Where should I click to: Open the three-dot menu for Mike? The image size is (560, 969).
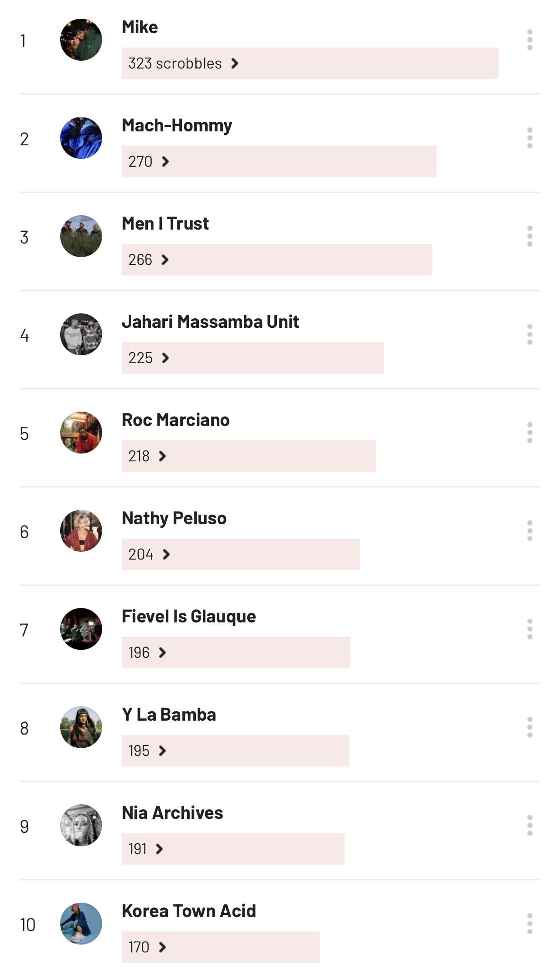click(x=529, y=40)
